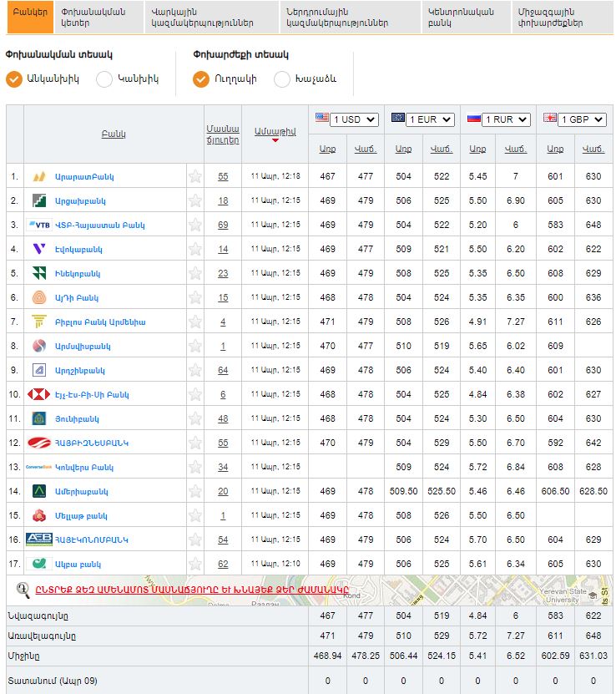Click the red branch-finder link above the map
Screen dimensions: 616x694
pyautogui.click(x=192, y=590)
